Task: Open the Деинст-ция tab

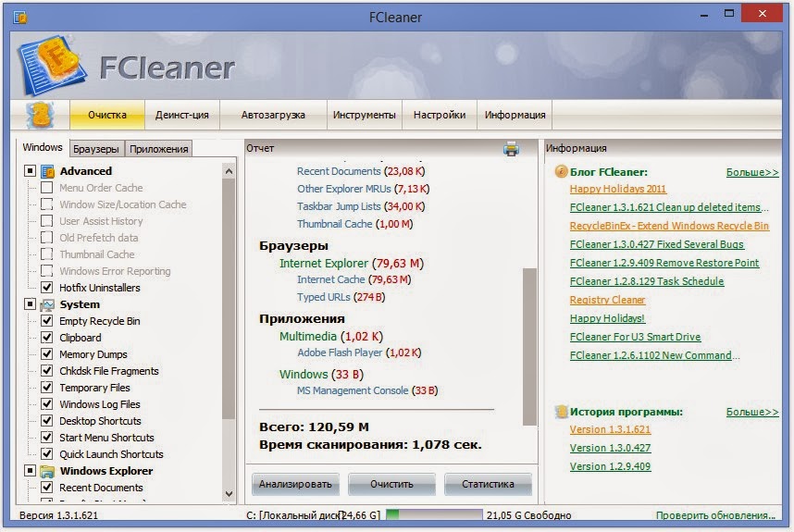Action: coord(181,115)
